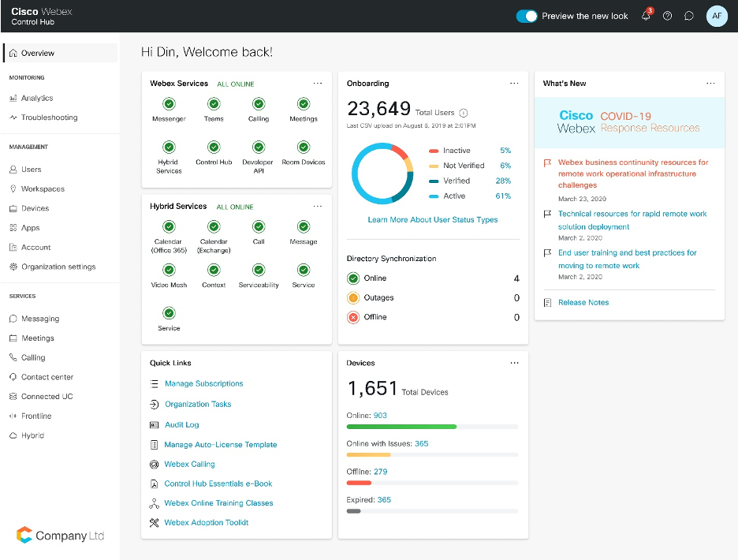This screenshot has width=738, height=560.
Task: Open the help question mark icon
Action: point(667,16)
